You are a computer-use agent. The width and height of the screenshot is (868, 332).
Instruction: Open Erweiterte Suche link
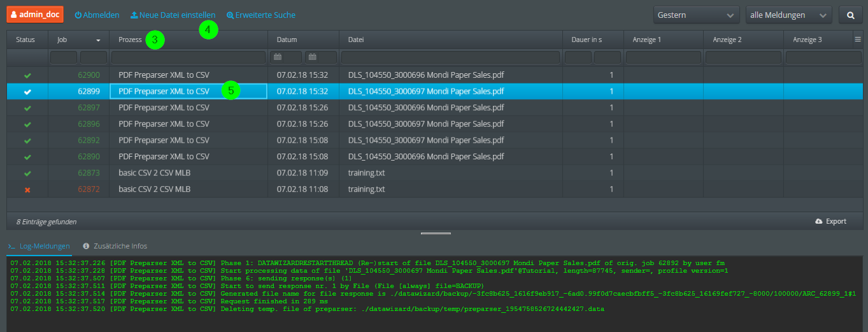261,15
